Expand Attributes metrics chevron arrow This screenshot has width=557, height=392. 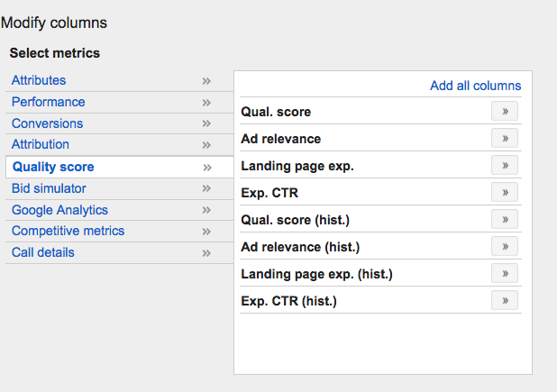pos(206,81)
